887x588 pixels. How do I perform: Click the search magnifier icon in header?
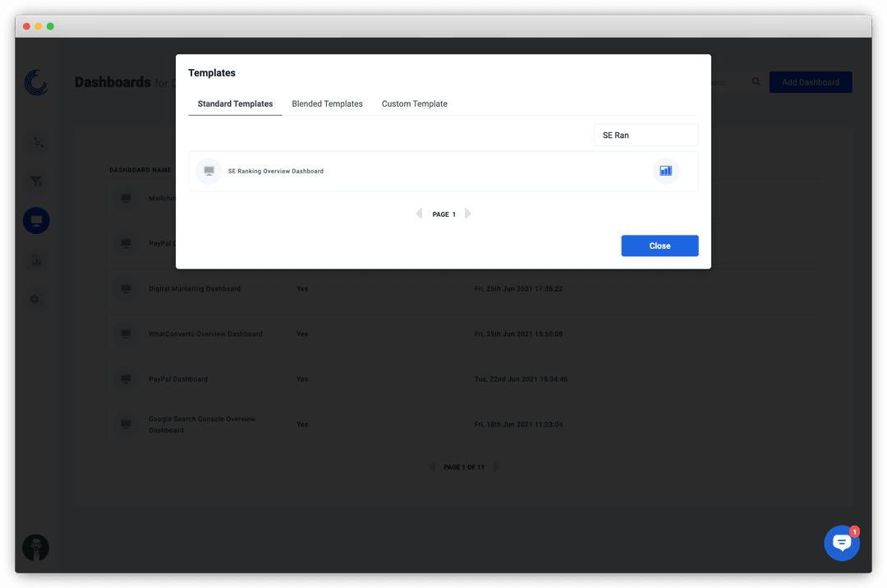[x=756, y=82]
